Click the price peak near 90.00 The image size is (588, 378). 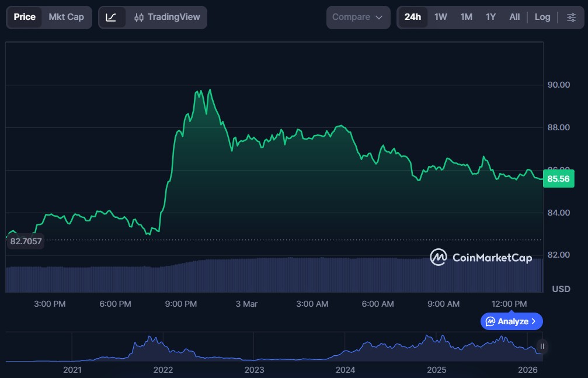[209, 91]
